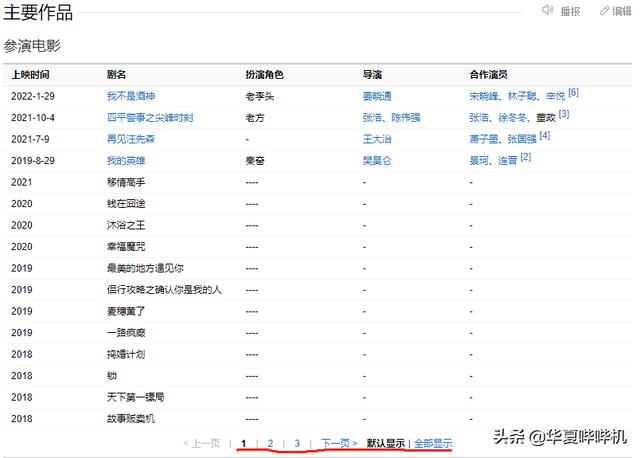Click reference marker [4]

545,136
